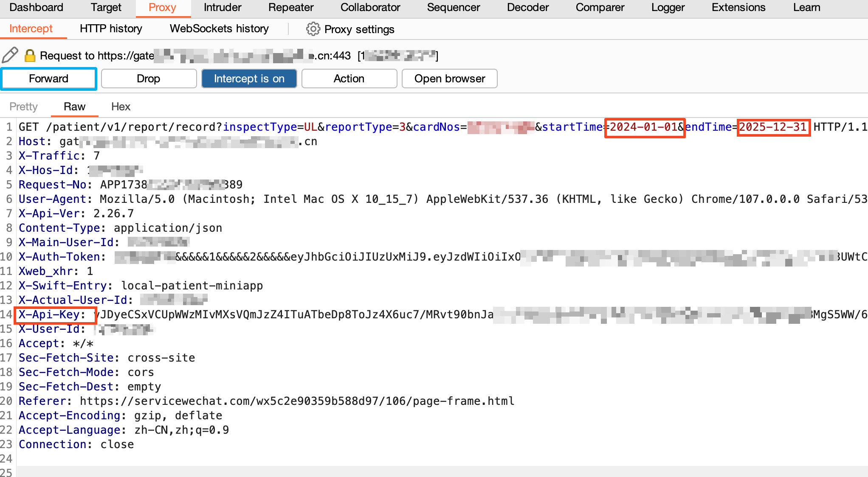The width and height of the screenshot is (868, 477).
Task: Switch to HTTP history
Action: 110,28
